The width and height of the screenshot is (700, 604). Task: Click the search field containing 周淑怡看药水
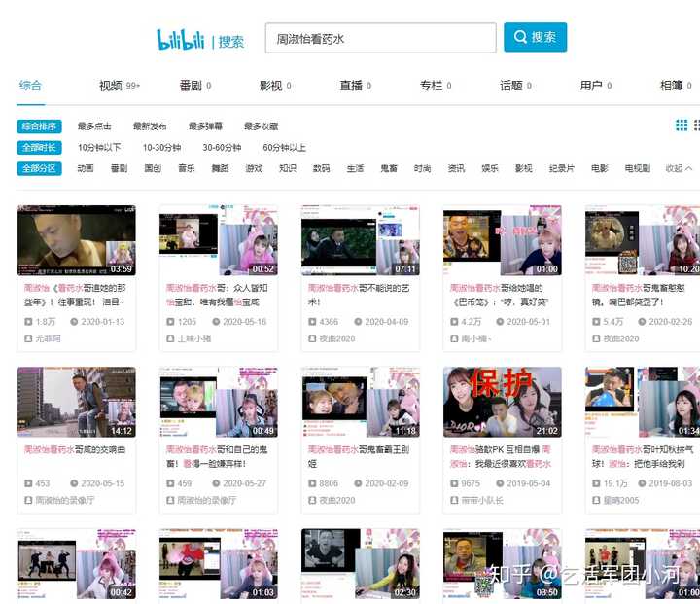pyautogui.click(x=380, y=39)
